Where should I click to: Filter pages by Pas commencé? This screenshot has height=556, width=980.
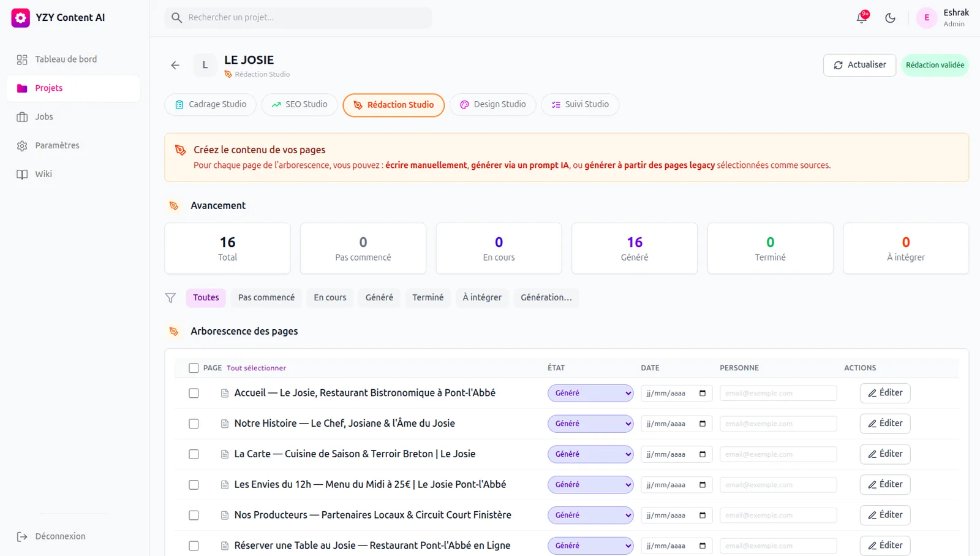[x=266, y=298]
